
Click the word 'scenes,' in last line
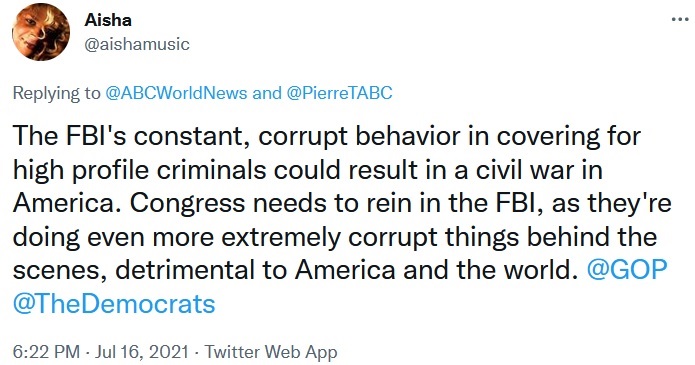coord(61,271)
